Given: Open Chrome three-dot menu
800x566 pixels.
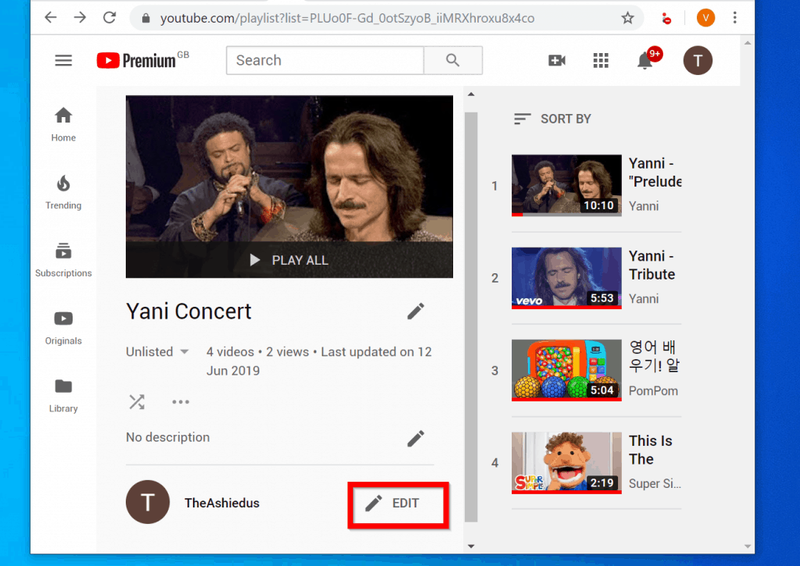Looking at the screenshot, I should [x=735, y=18].
